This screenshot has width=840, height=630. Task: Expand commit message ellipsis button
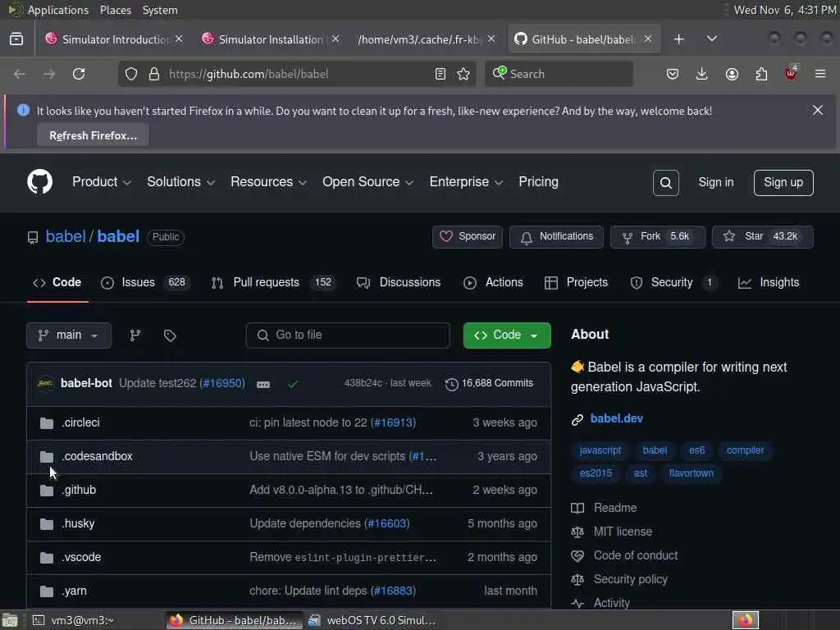pos(263,384)
